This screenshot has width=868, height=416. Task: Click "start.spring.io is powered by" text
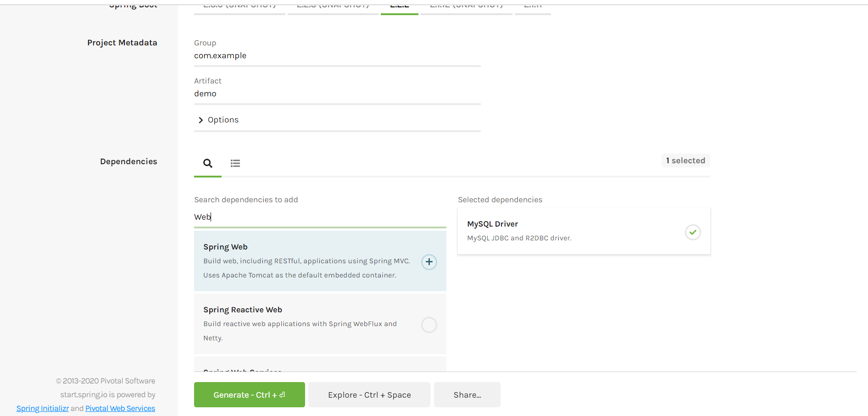(108, 394)
